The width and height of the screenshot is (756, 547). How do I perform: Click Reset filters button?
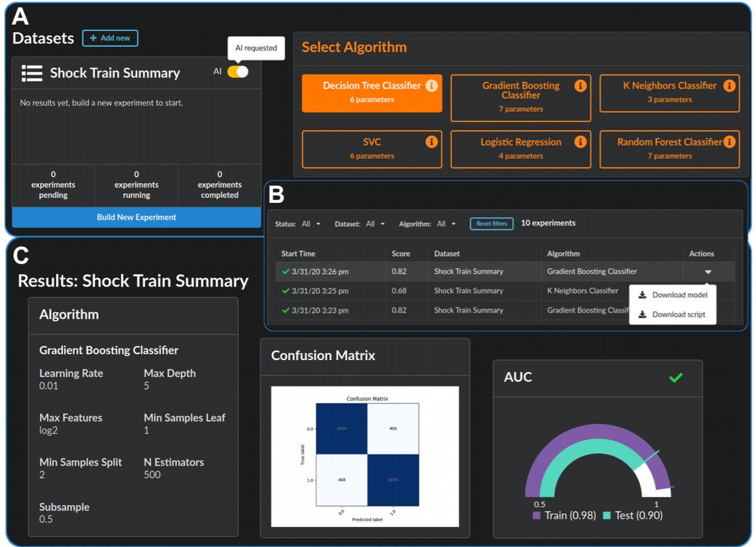(x=492, y=223)
